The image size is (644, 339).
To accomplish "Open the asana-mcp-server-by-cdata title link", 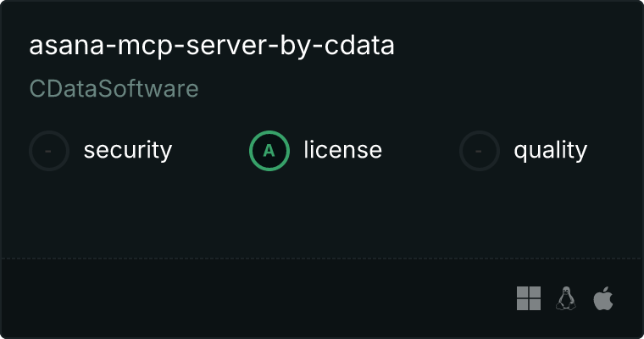I will tap(212, 46).
